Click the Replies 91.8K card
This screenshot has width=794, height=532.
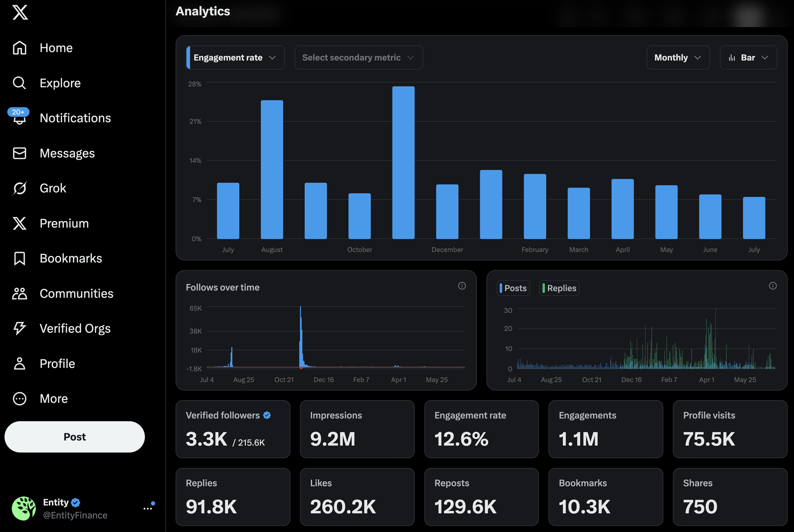[233, 497]
